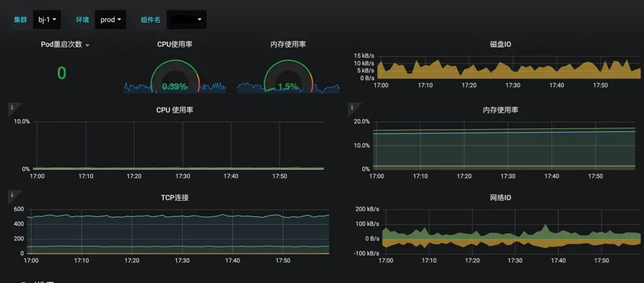The height and width of the screenshot is (283, 644).
Task: Click the 环境 variable label
Action: pyautogui.click(x=82, y=20)
